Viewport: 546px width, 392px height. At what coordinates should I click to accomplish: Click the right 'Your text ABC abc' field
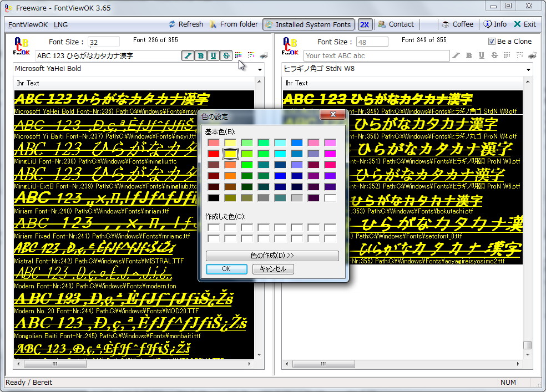[376, 55]
